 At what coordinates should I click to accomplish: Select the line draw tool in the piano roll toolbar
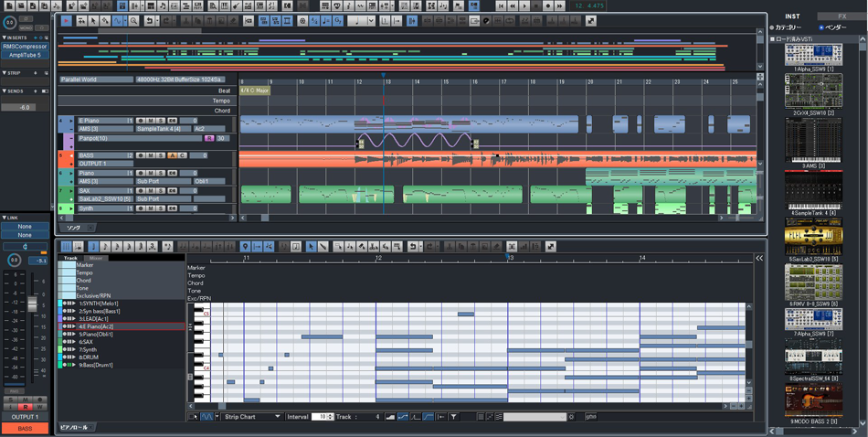tap(323, 247)
